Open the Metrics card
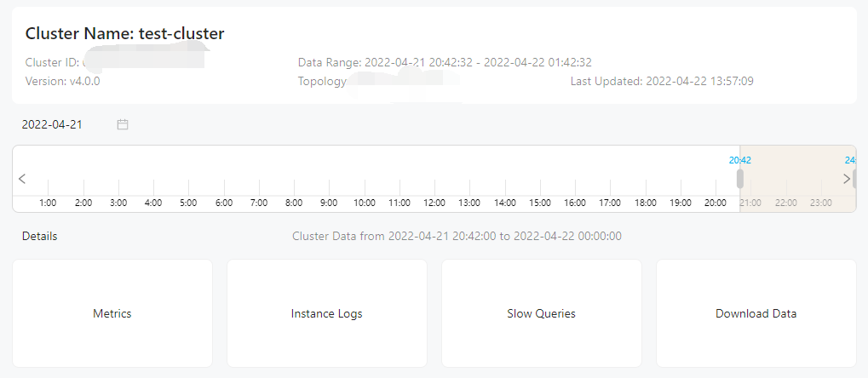Viewport: 868px width, 378px height. click(x=112, y=313)
